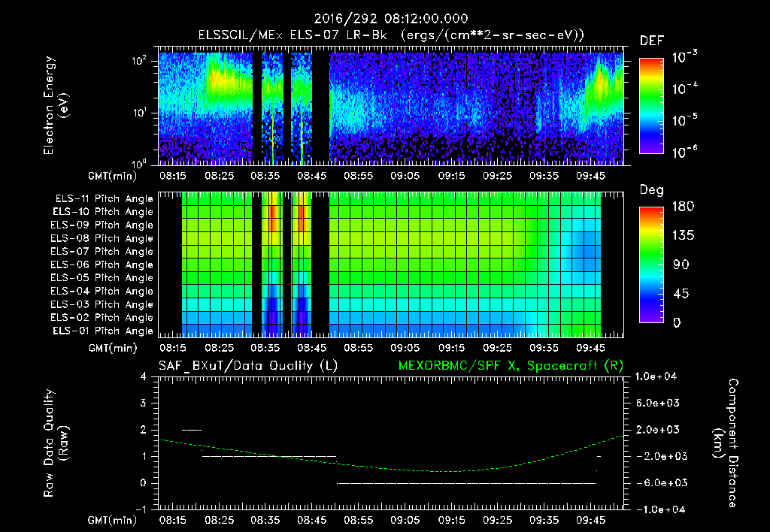
Task: Click the 09:45 tick under the spectrogram
Action: point(590,176)
